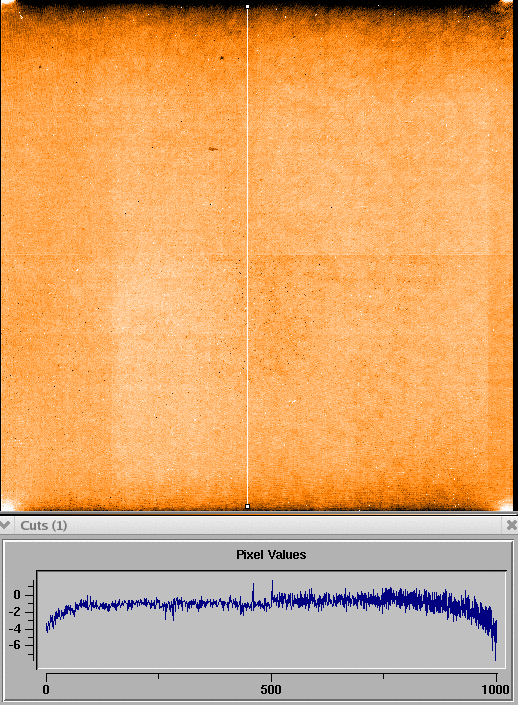Click the 1000 label on plot x-axis
This screenshot has height=705, width=518.
pyautogui.click(x=495, y=689)
